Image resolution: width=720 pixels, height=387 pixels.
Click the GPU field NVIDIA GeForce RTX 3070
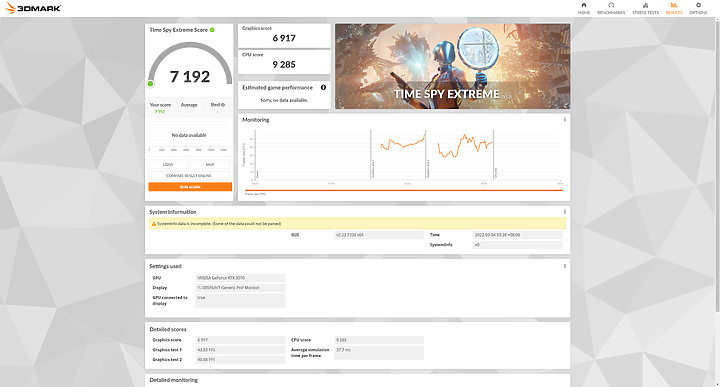[x=240, y=278]
